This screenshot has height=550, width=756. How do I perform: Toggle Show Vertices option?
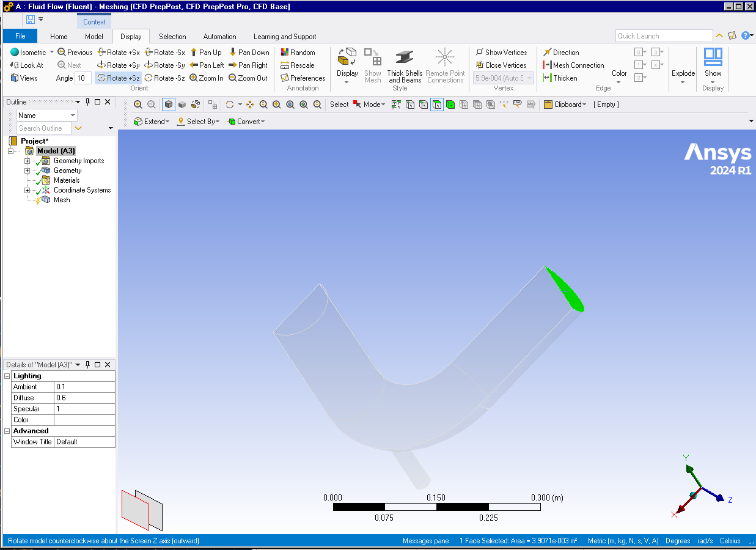pos(479,53)
